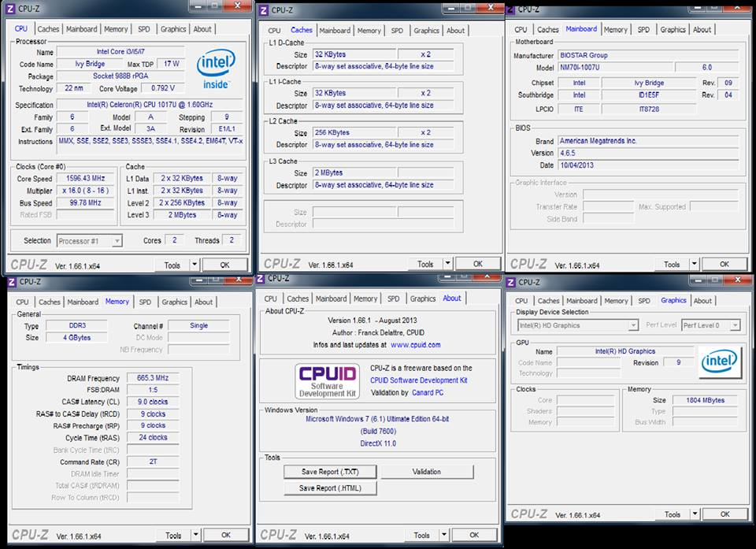This screenshot has width=756, height=549.
Task: Click the CPUID Software Development Kit logo
Action: pyautogui.click(x=328, y=380)
